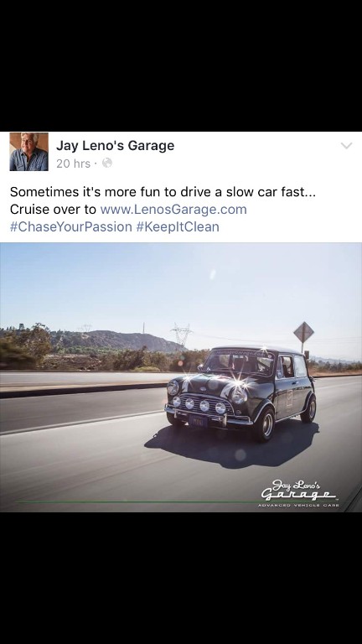Open Jay Leno's profile picture thumbnail
362x644 pixels.
pyautogui.click(x=28, y=152)
